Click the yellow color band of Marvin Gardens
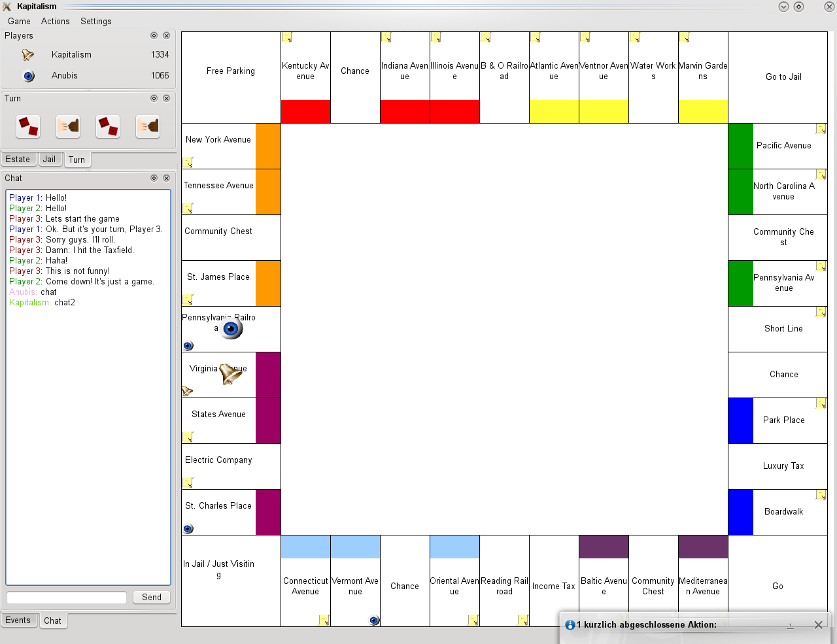 click(703, 112)
